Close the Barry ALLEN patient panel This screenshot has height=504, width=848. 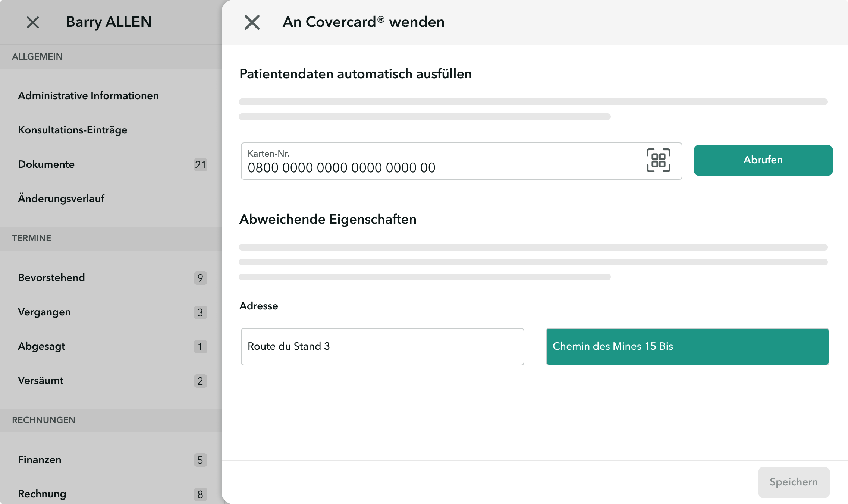tap(33, 22)
